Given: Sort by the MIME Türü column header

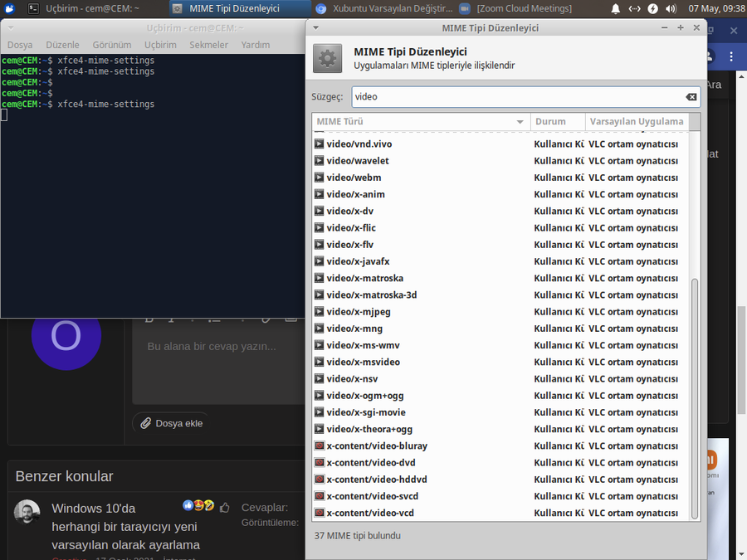Looking at the screenshot, I should pos(421,121).
